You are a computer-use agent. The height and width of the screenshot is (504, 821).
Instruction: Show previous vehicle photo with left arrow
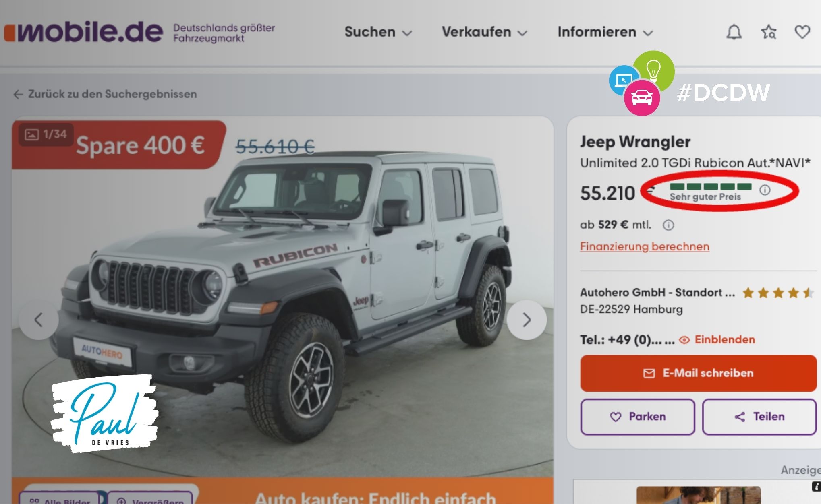(x=38, y=320)
